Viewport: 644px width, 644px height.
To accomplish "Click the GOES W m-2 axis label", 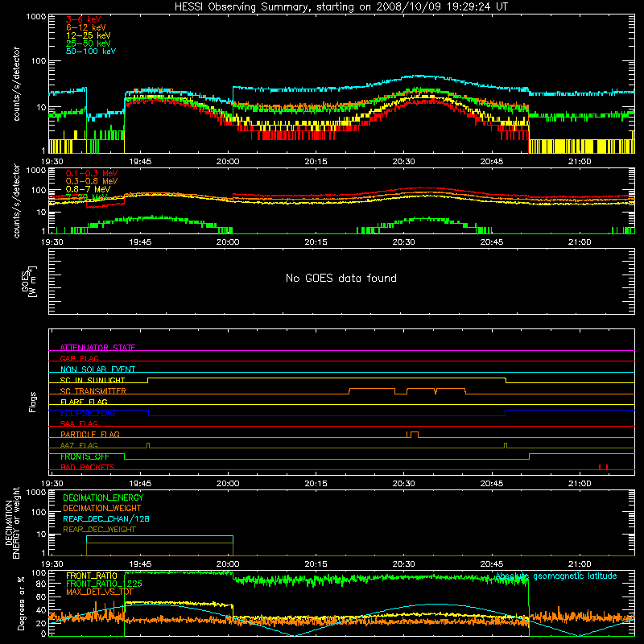I will 29,281.
